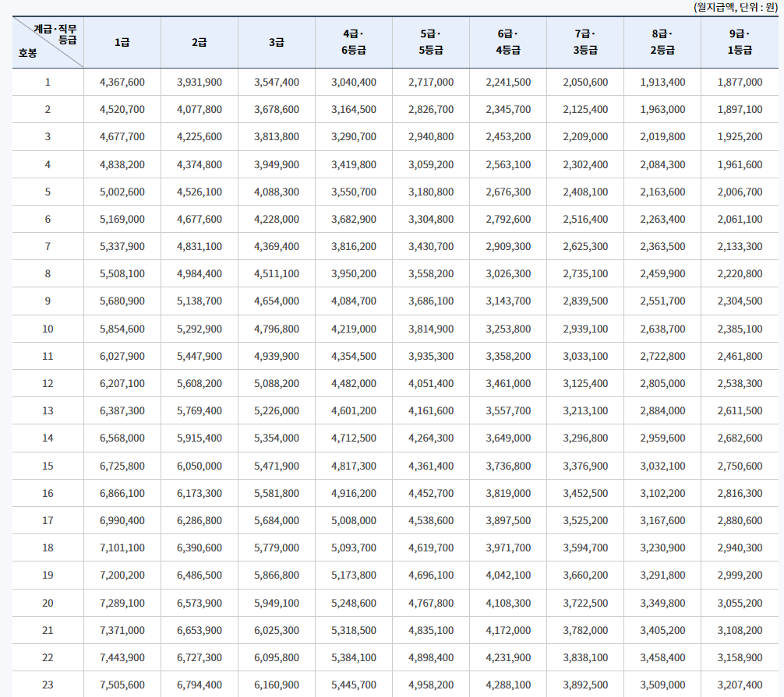Select cell '3,736,800' in 호봉 15 row

click(508, 466)
